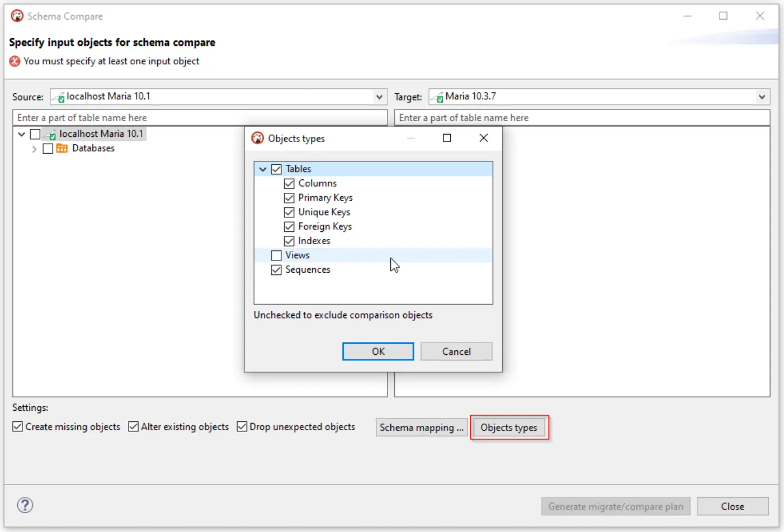
Task: Click the help question mark icon
Action: pyautogui.click(x=25, y=505)
